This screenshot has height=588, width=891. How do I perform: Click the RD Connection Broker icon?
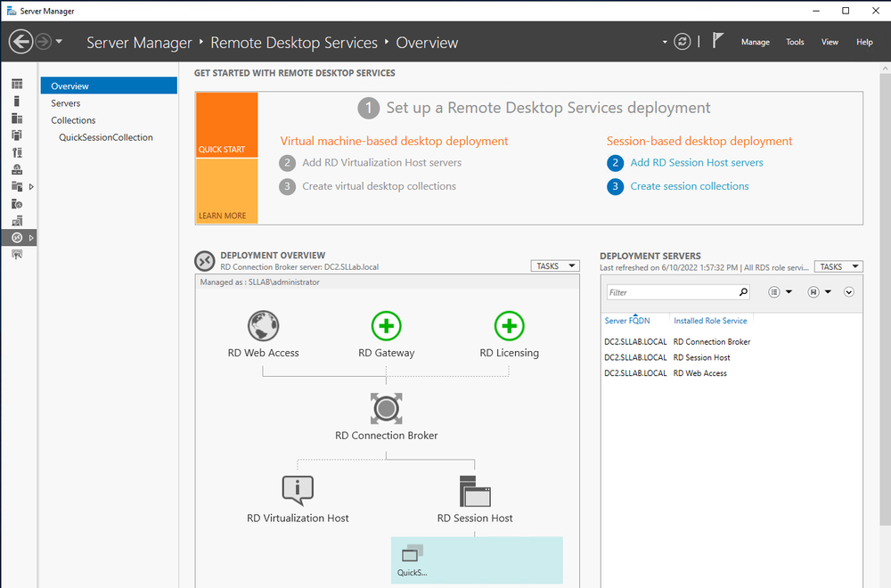(x=387, y=408)
